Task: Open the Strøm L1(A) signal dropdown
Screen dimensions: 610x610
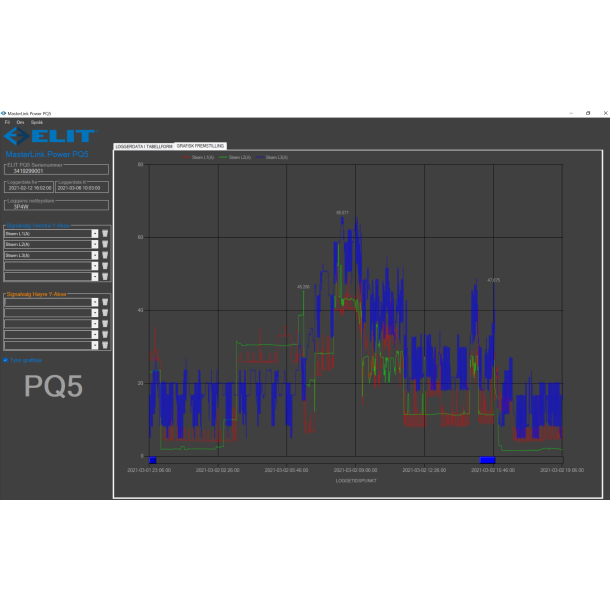Action: click(x=95, y=233)
